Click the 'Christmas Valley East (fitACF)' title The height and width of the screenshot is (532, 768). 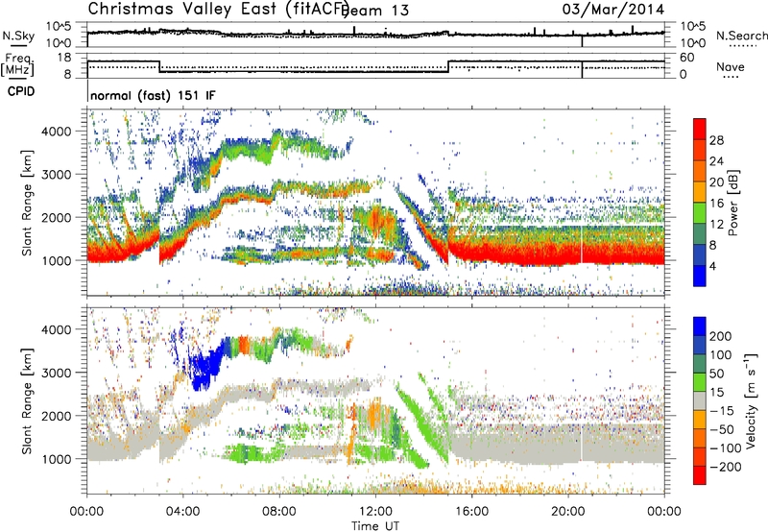(218, 9)
